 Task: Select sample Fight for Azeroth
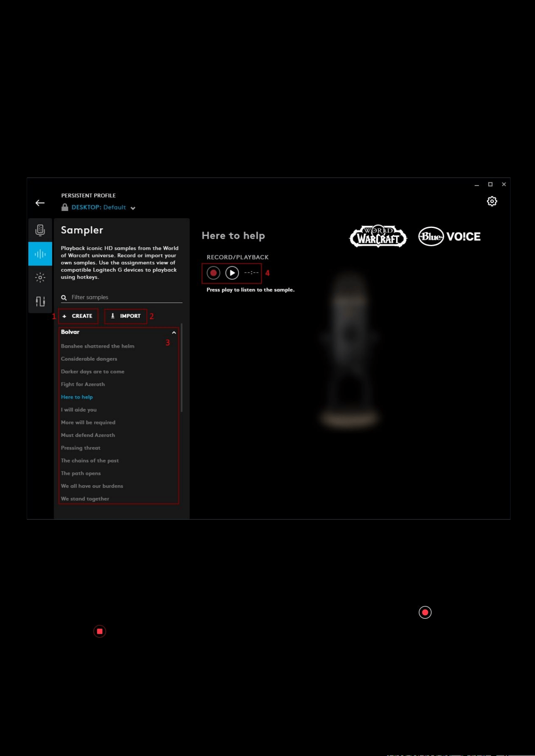coord(83,384)
